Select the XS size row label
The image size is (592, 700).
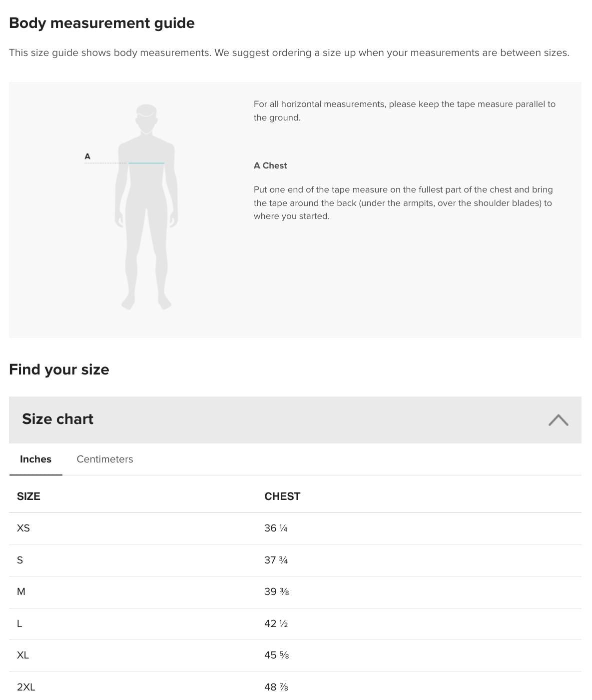coord(23,528)
